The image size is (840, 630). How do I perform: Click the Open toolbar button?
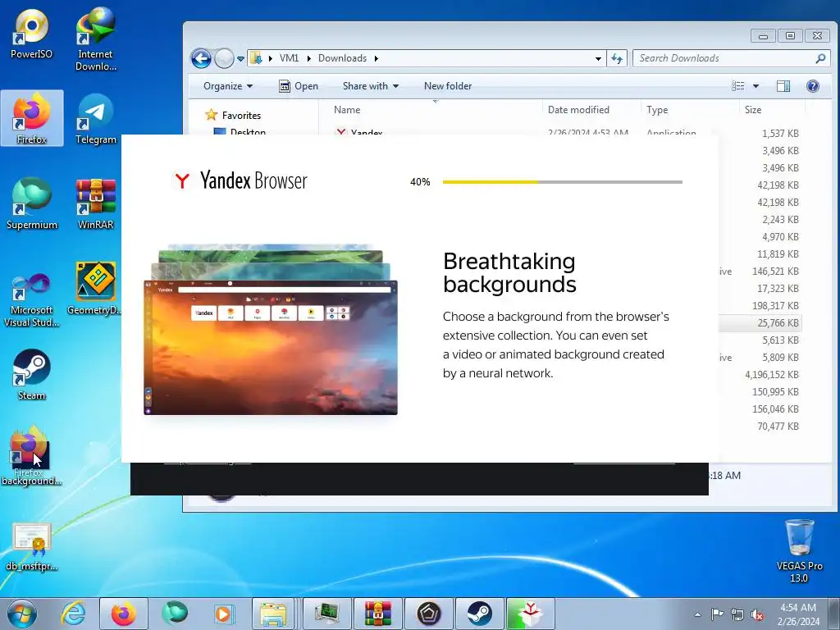pyautogui.click(x=299, y=85)
